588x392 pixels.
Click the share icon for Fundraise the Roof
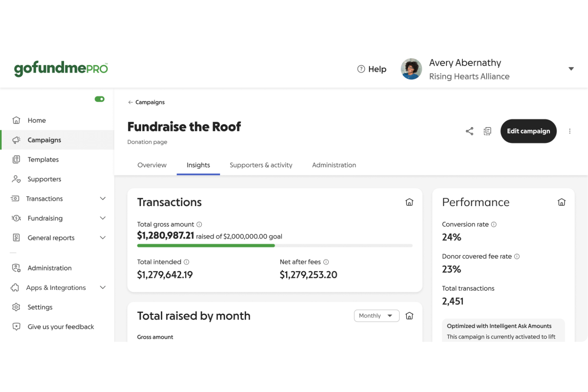(469, 131)
